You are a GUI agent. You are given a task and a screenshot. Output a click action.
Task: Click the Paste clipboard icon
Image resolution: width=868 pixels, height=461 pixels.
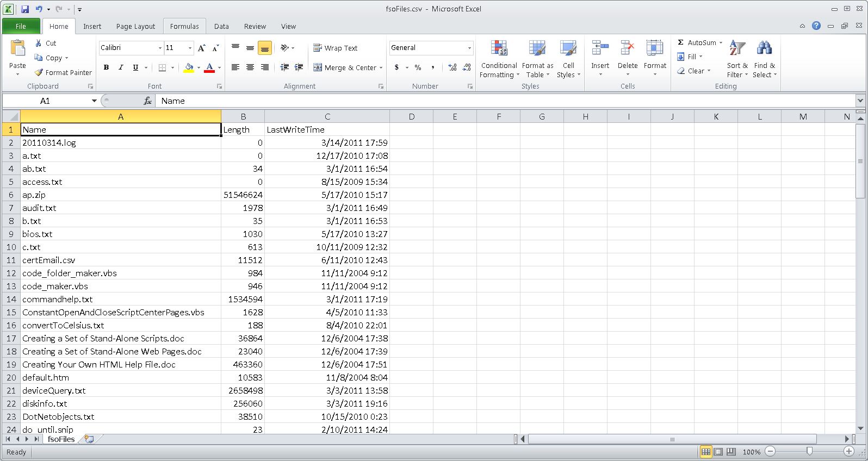17,49
